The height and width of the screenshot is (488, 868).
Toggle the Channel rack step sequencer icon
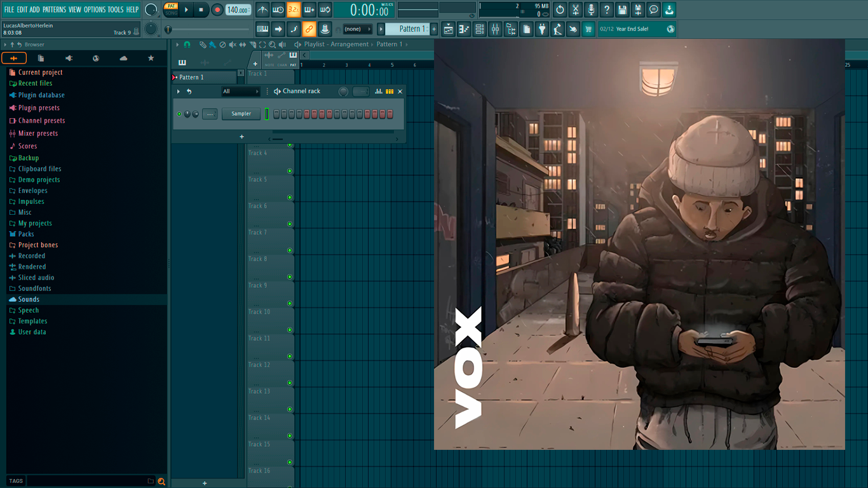[390, 91]
